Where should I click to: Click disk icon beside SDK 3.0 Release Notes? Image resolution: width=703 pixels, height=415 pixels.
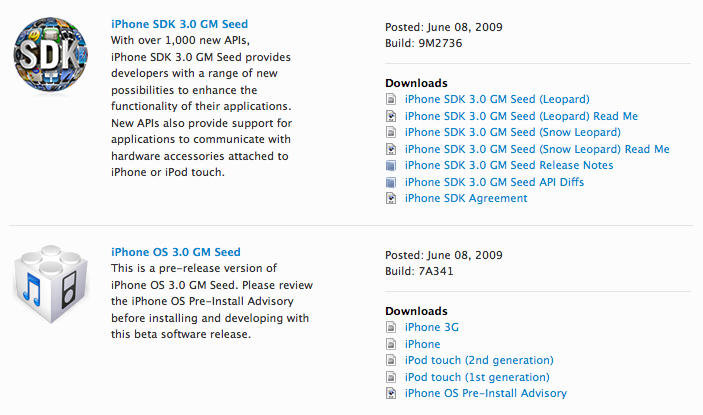click(391, 165)
